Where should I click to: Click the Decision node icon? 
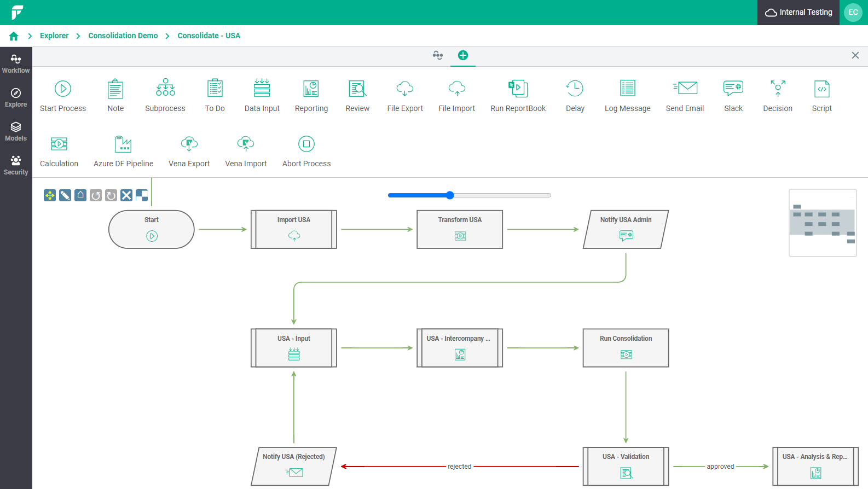point(778,88)
